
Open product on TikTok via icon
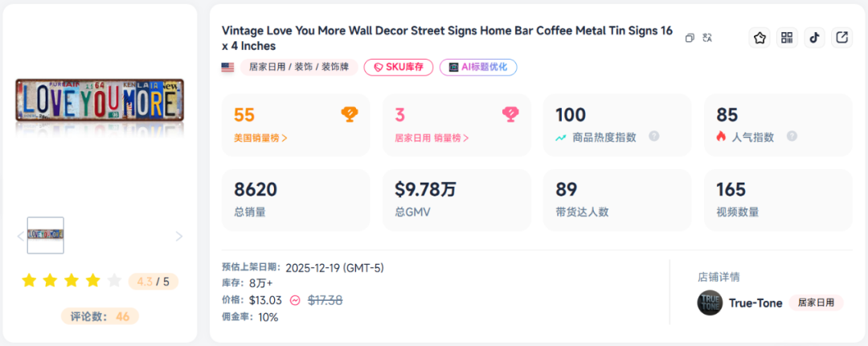[814, 38]
